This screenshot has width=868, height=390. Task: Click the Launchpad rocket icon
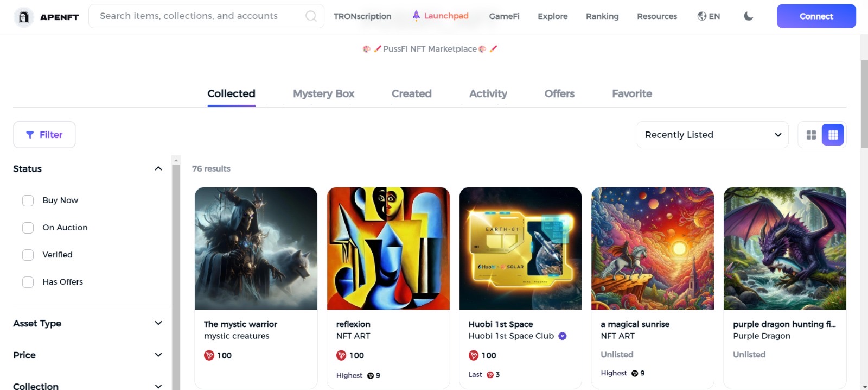click(x=416, y=16)
